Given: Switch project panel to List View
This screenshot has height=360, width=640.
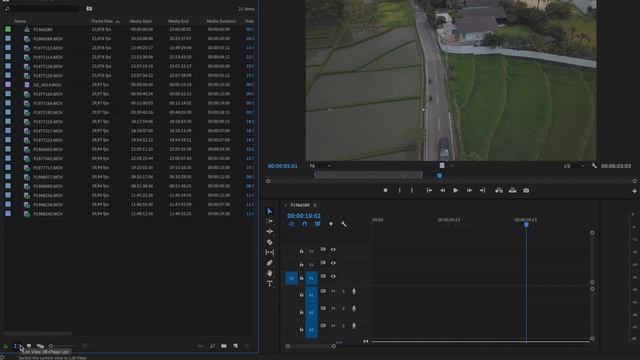Looking at the screenshot, I should click(17, 346).
